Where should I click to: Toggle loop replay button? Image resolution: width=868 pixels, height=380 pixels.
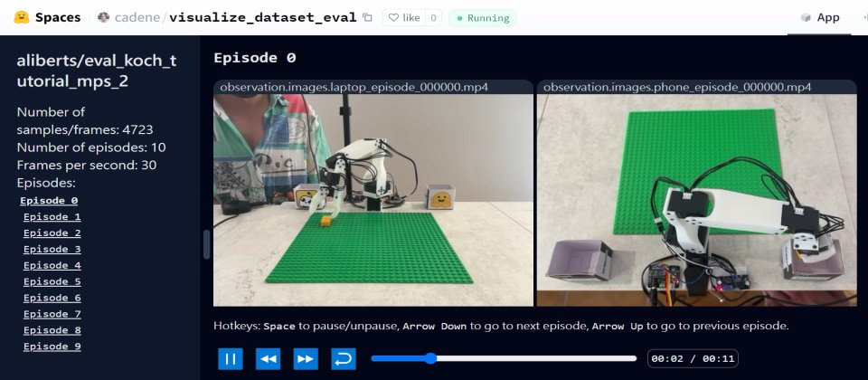[x=344, y=359]
